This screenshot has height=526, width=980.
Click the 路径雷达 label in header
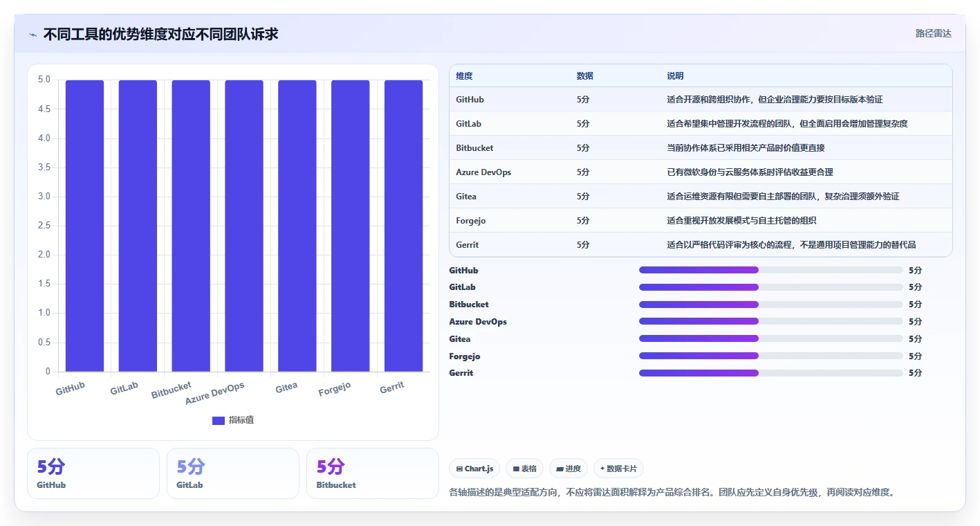(x=934, y=33)
